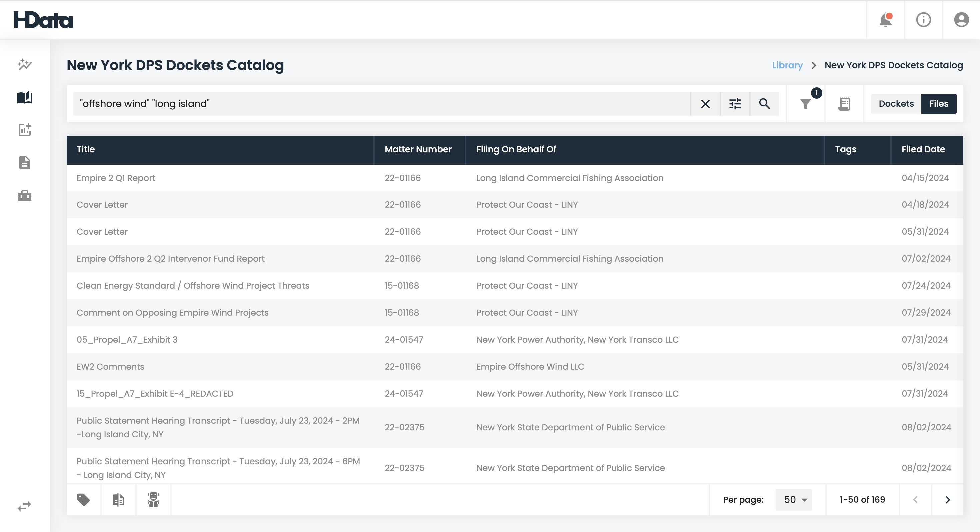Image resolution: width=980 pixels, height=532 pixels.
Task: Select the briefcase icon in the sidebar
Action: point(24,195)
